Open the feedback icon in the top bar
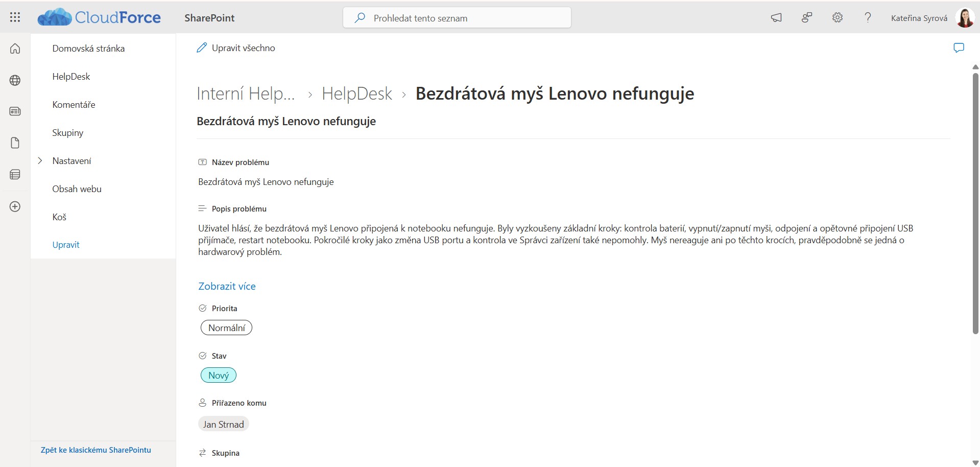Viewport: 980px width, 467px height. (806, 17)
